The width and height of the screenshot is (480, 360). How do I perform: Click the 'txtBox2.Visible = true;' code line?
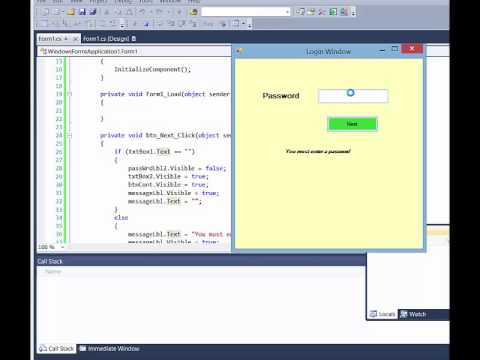point(168,176)
